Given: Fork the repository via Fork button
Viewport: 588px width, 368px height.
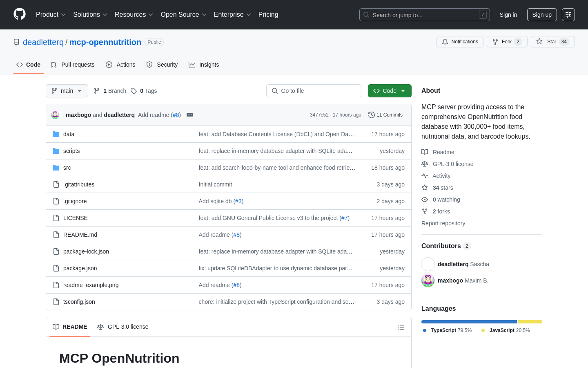Looking at the screenshot, I should point(507,42).
